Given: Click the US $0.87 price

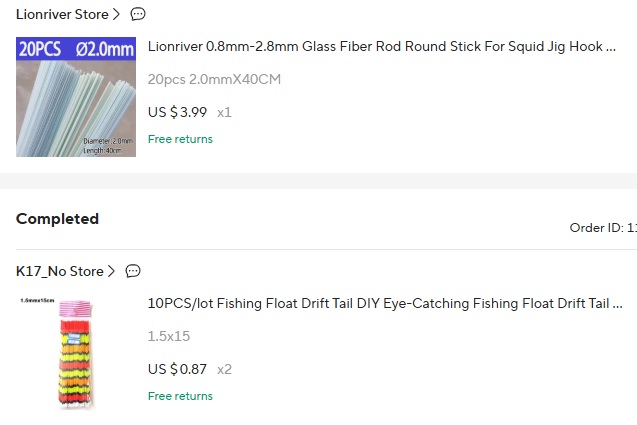Looking at the screenshot, I should click(177, 369).
